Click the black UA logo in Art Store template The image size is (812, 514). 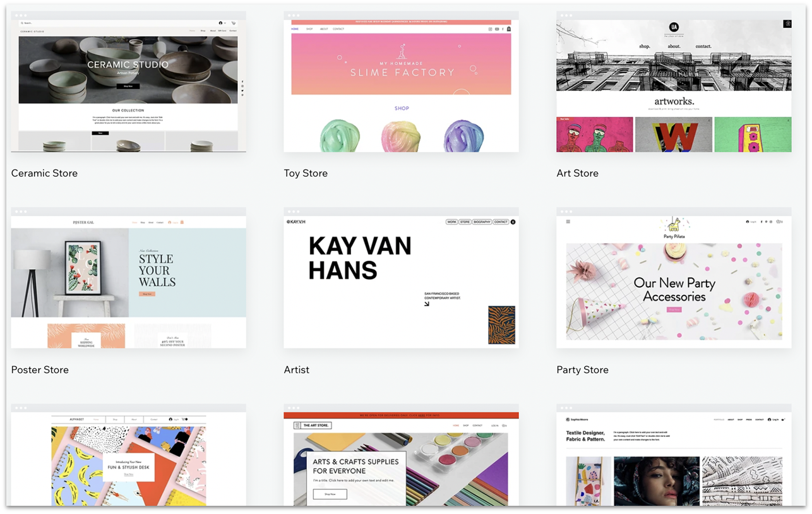pyautogui.click(x=674, y=27)
